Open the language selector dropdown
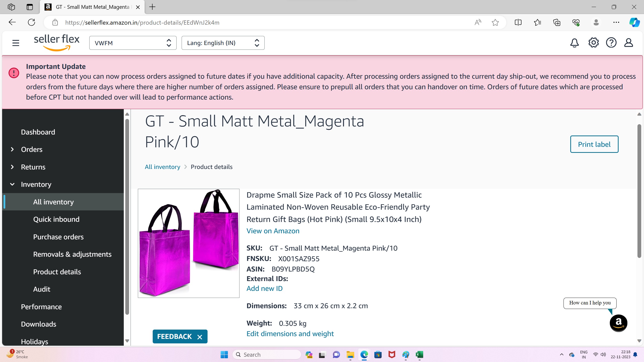Viewport: 644px width, 362px height. pos(223,43)
